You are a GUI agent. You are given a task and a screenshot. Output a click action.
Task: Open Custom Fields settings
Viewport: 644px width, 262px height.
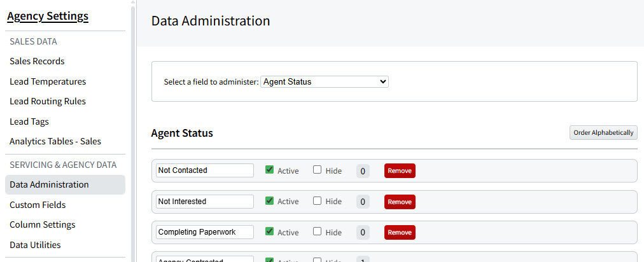pos(38,205)
